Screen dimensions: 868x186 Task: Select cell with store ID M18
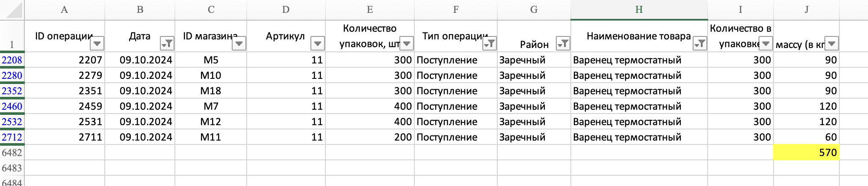click(x=211, y=91)
